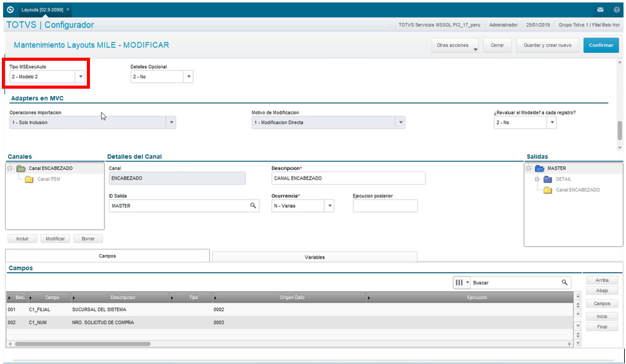The image size is (626, 364).
Task: Click the Campos button on right side
Action: [x=602, y=304]
